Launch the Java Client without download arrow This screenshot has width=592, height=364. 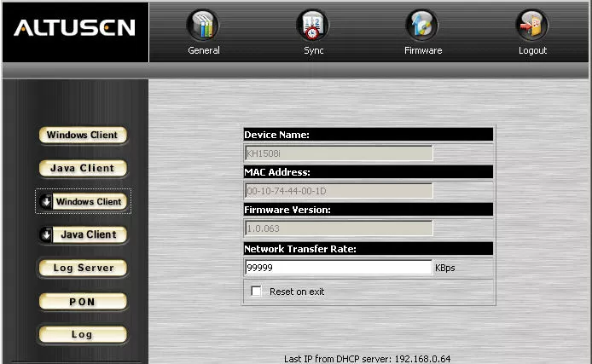pos(82,168)
